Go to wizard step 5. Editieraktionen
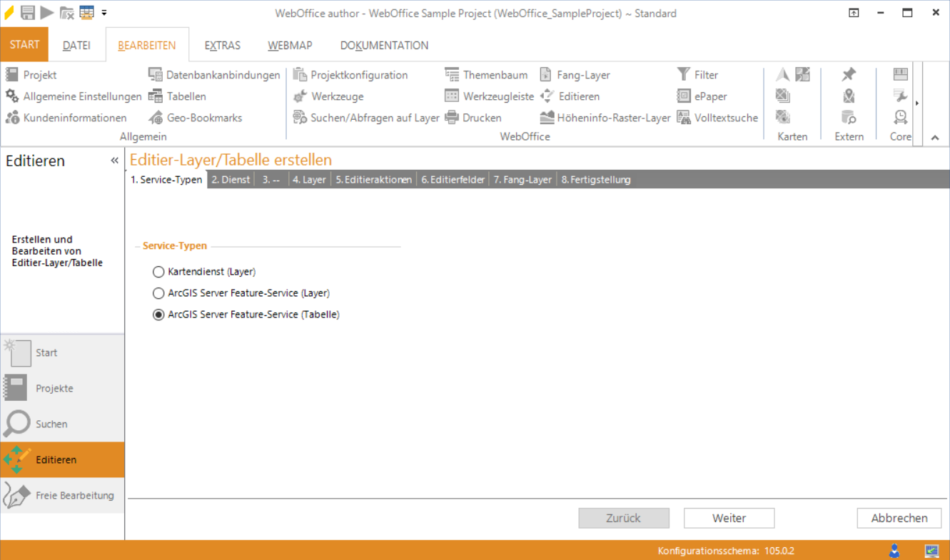The image size is (950, 560). click(x=374, y=180)
